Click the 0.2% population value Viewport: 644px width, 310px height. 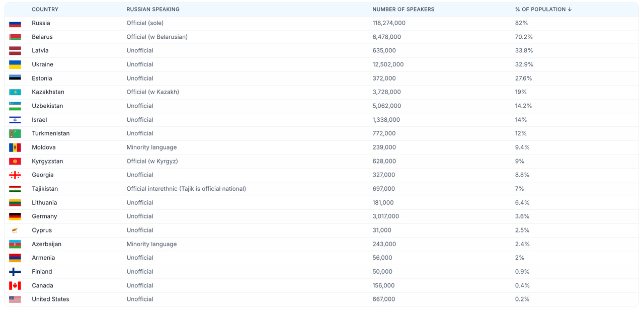[x=522, y=299]
